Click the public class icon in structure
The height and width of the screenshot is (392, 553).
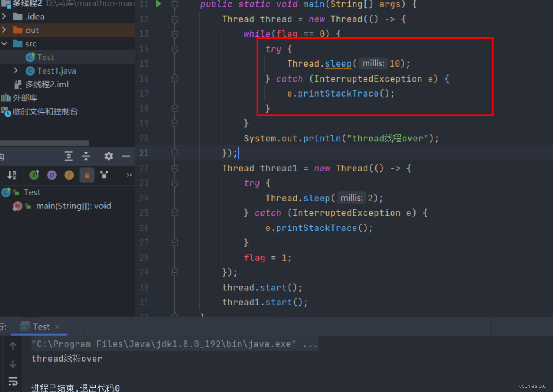pos(6,192)
